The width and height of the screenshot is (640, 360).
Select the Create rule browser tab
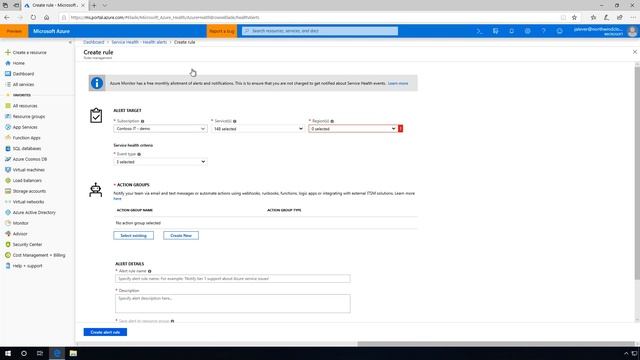tap(54, 5)
